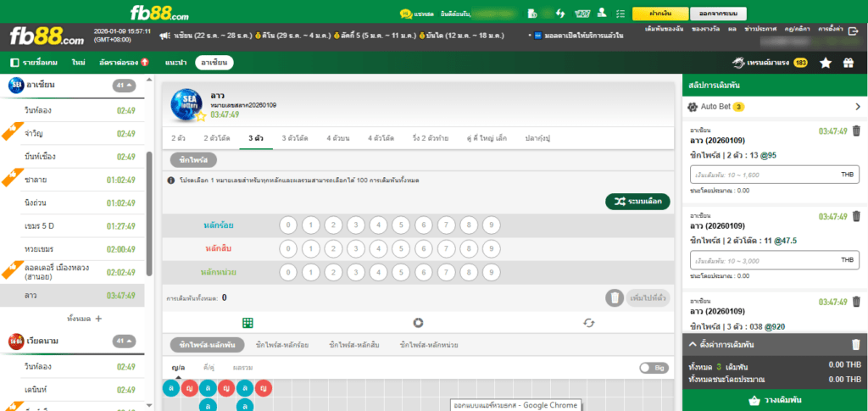Open the เดิมพันของฉัน my bets link
868x411 pixels.
pyautogui.click(x=665, y=28)
